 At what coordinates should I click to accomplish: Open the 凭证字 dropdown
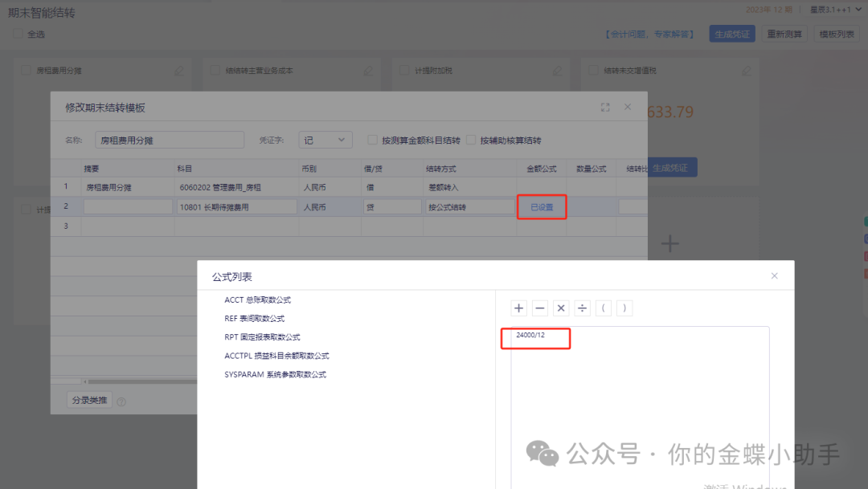[325, 140]
